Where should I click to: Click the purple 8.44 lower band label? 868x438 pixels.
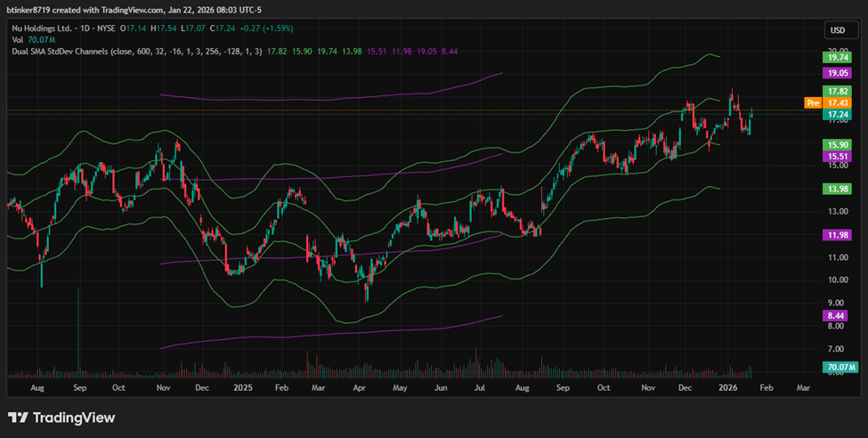pos(836,315)
